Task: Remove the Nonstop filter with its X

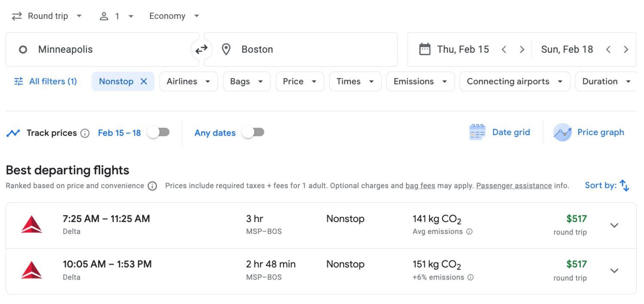Action: [x=145, y=81]
